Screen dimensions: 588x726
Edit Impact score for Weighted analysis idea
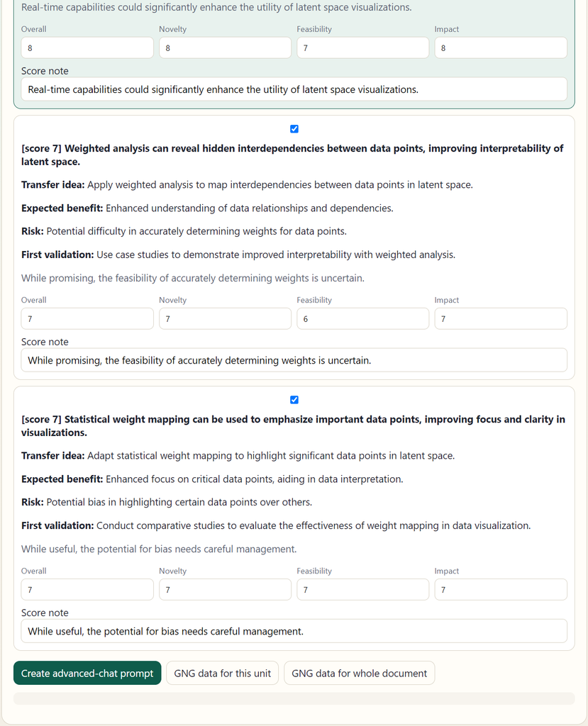pyautogui.click(x=501, y=318)
